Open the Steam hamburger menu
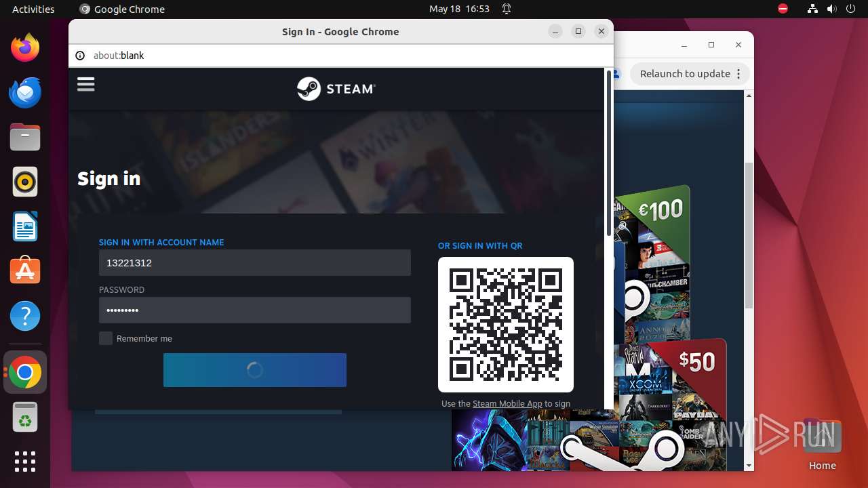Image resolution: width=868 pixels, height=488 pixels. click(86, 85)
